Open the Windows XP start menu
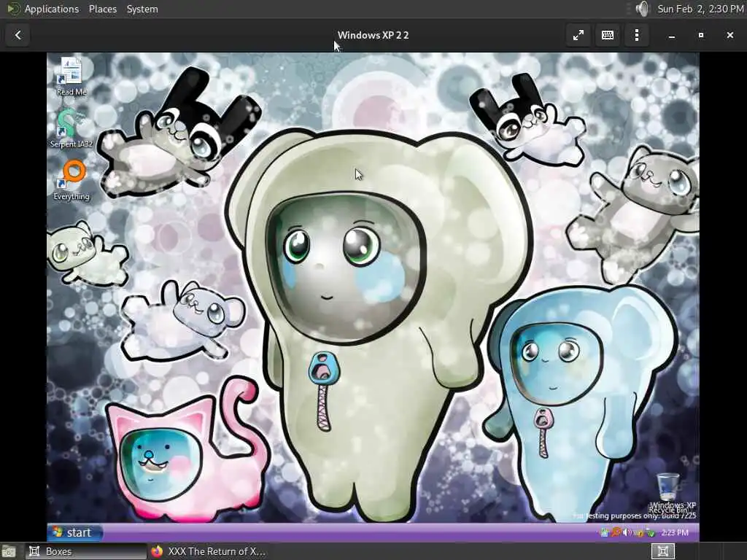 point(74,532)
